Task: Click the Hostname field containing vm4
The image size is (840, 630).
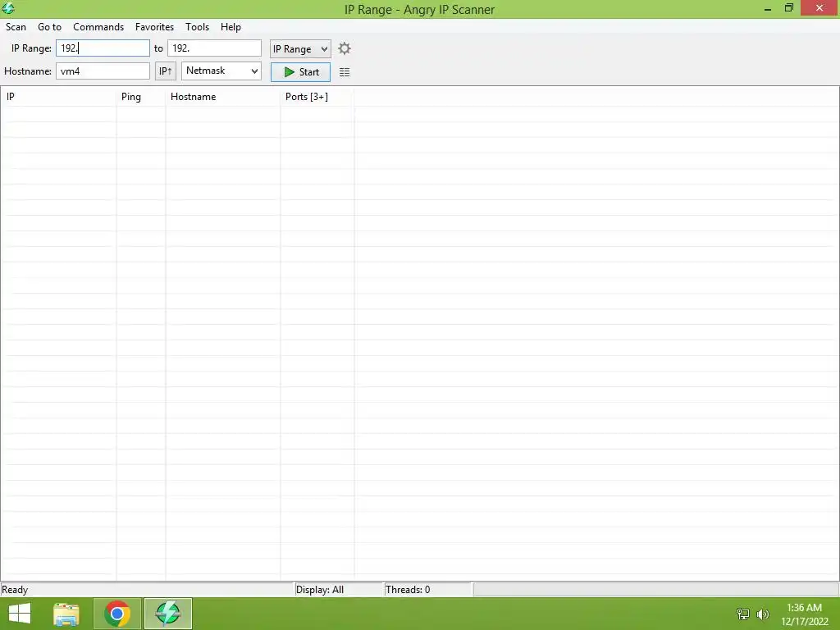Action: point(103,71)
